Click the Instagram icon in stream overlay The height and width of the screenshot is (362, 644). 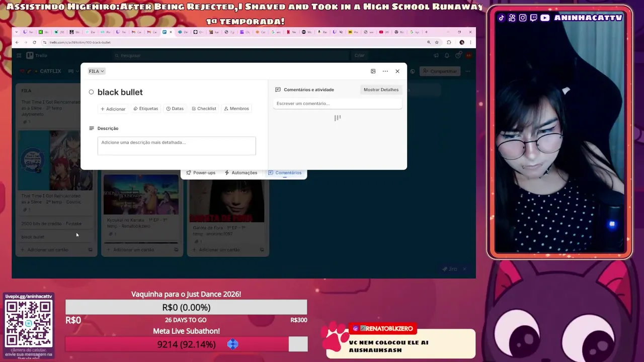(523, 18)
